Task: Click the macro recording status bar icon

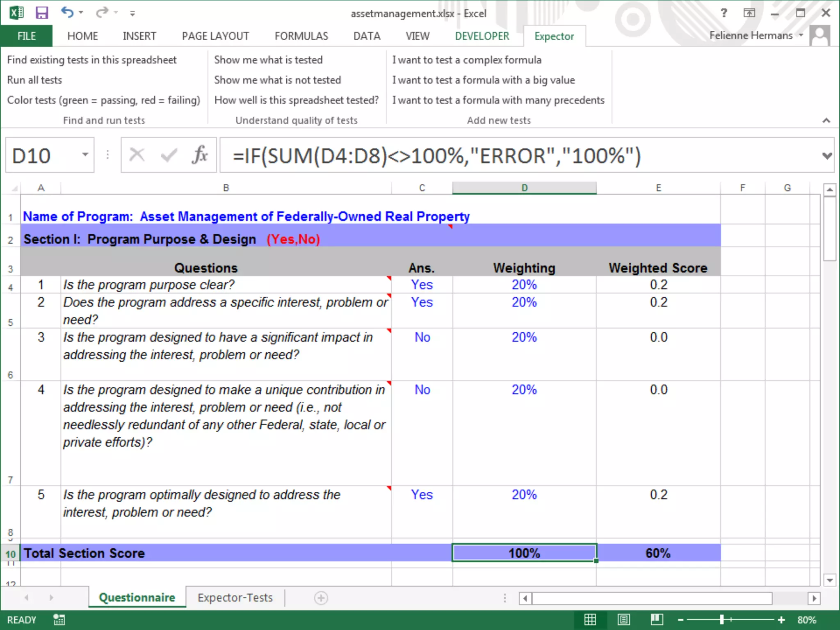Action: click(x=59, y=620)
